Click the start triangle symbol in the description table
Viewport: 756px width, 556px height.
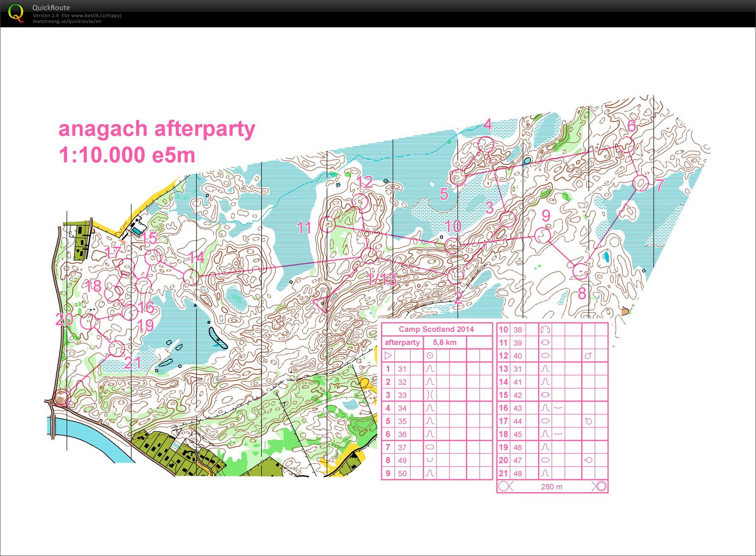(x=388, y=355)
